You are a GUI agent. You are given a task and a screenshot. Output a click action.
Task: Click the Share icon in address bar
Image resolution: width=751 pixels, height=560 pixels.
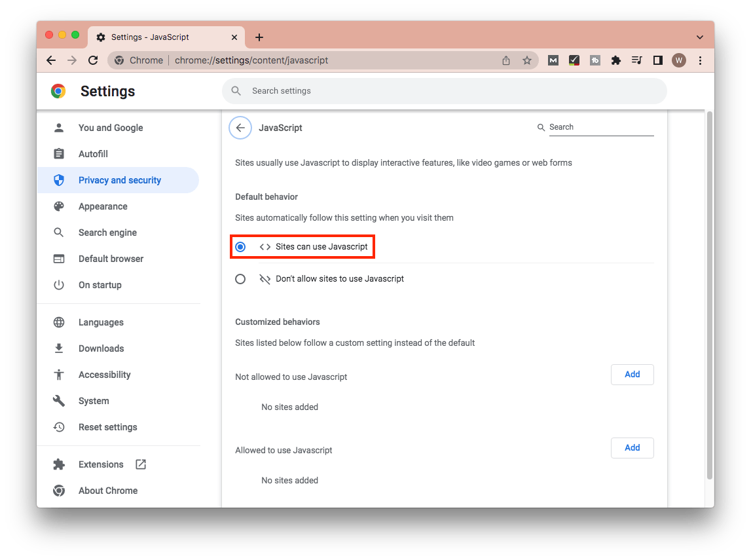(505, 60)
